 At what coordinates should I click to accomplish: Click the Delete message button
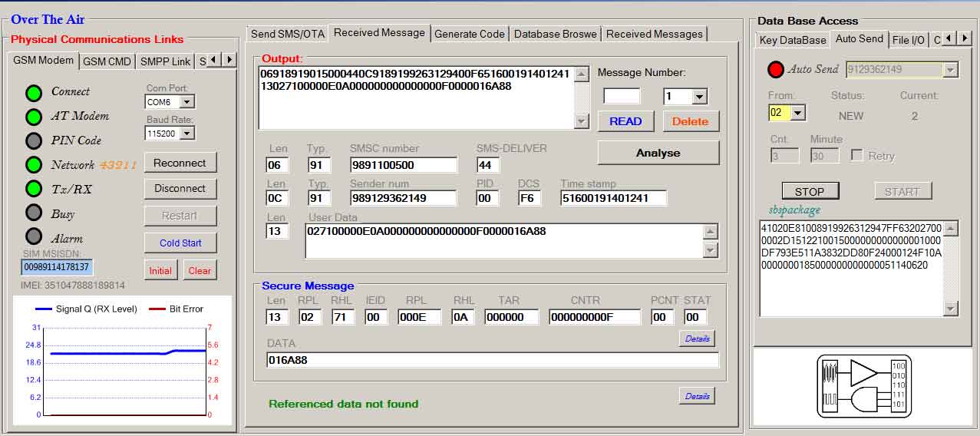[x=691, y=121]
